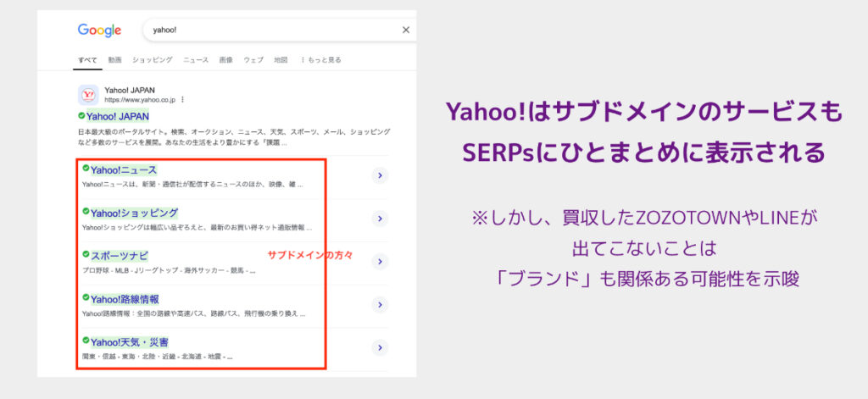
Task: Click the description starting 日本最大級のポータルサイト
Action: (234, 137)
